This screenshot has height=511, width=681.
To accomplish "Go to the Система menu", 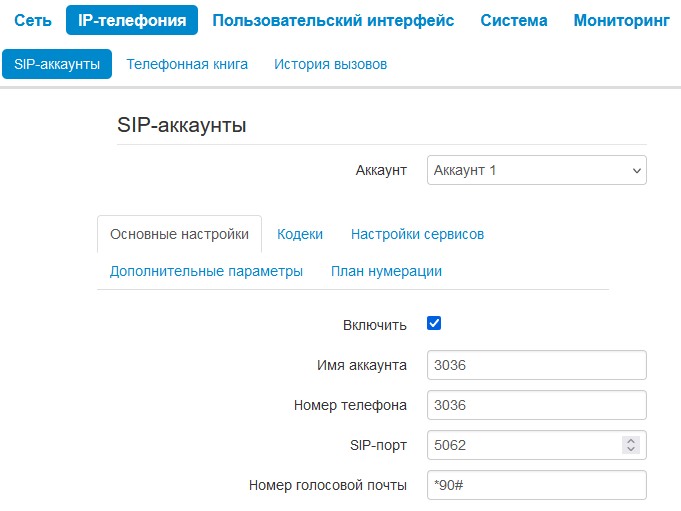I will click(514, 21).
